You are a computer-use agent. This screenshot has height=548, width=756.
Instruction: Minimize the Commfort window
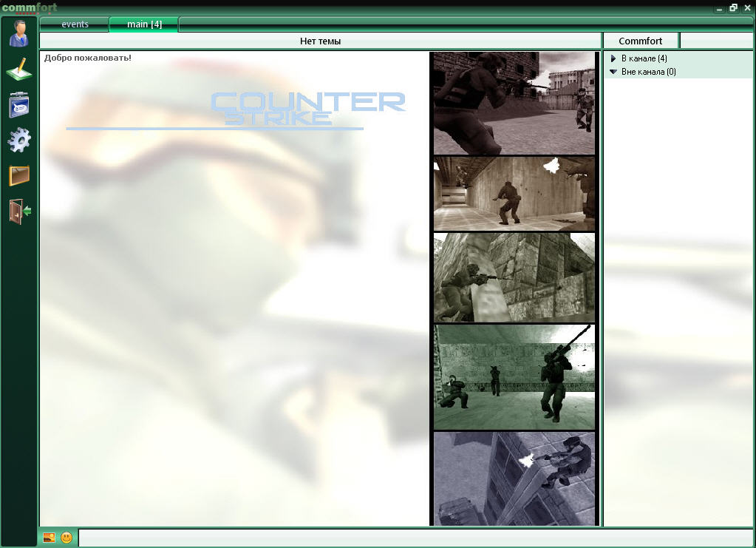719,8
